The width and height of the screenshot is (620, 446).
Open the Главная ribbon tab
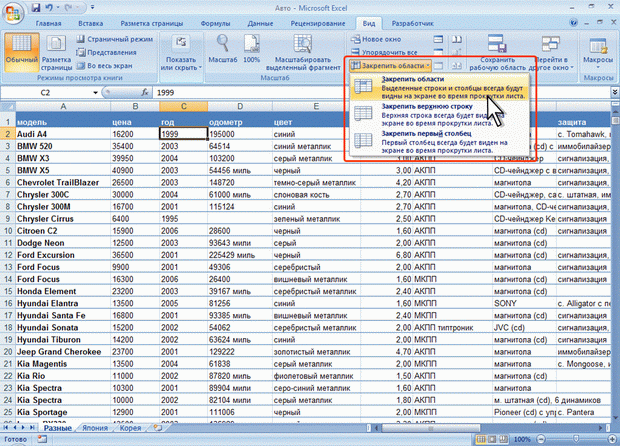tap(48, 23)
